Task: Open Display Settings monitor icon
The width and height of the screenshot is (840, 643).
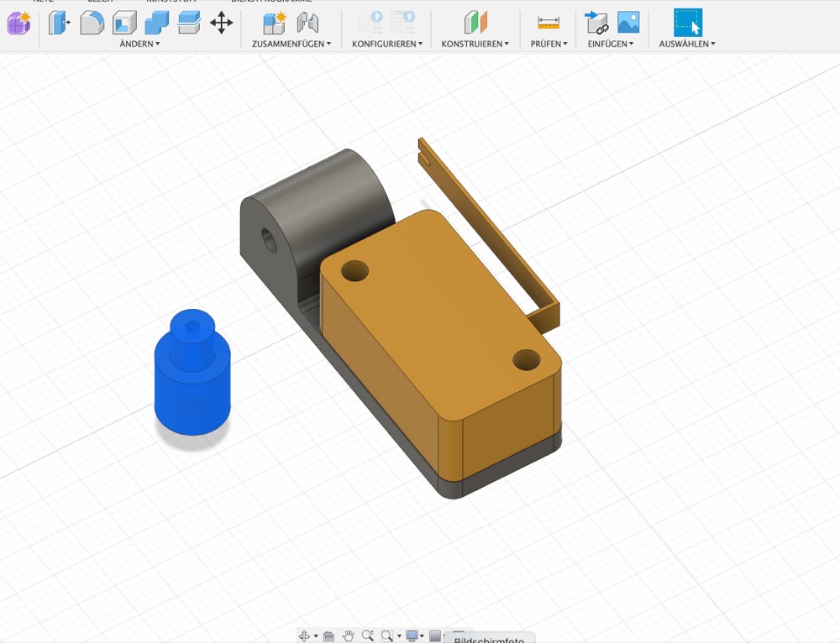Action: [x=412, y=635]
